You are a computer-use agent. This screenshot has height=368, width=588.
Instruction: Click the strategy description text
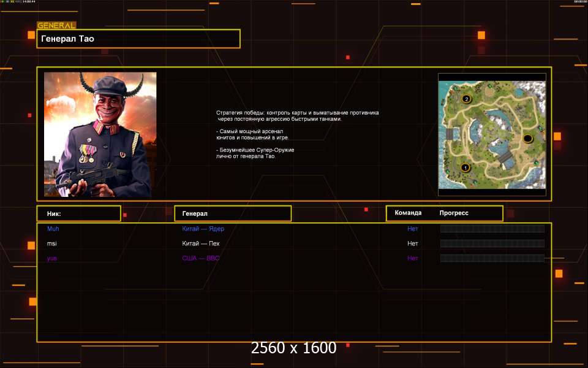coord(297,134)
